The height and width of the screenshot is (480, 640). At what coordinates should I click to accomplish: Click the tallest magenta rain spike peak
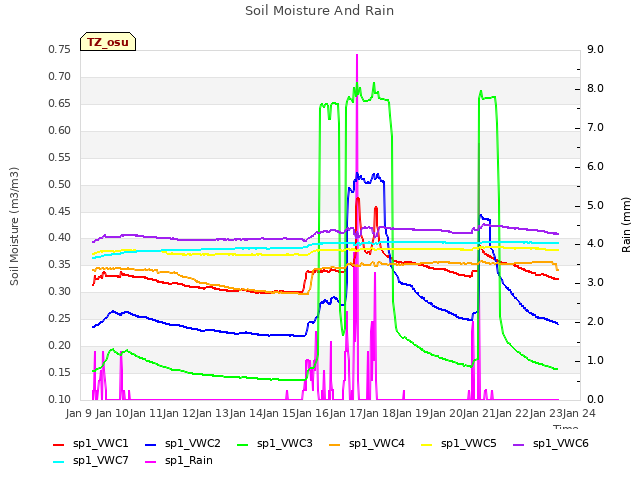tap(357, 55)
